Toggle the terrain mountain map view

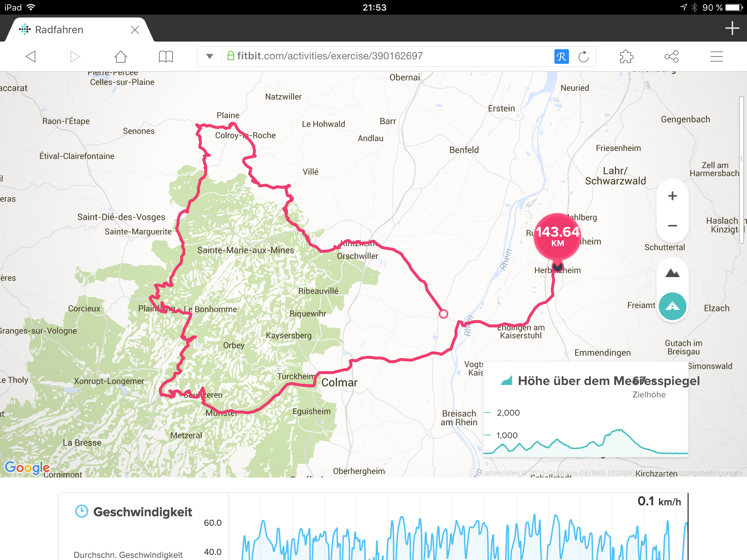672,273
